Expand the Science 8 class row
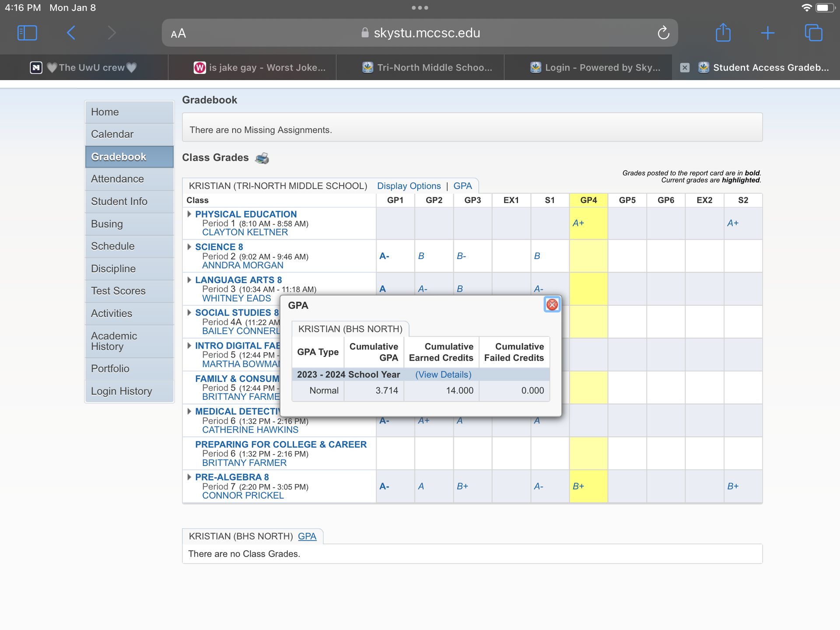This screenshot has width=840, height=630. (189, 247)
